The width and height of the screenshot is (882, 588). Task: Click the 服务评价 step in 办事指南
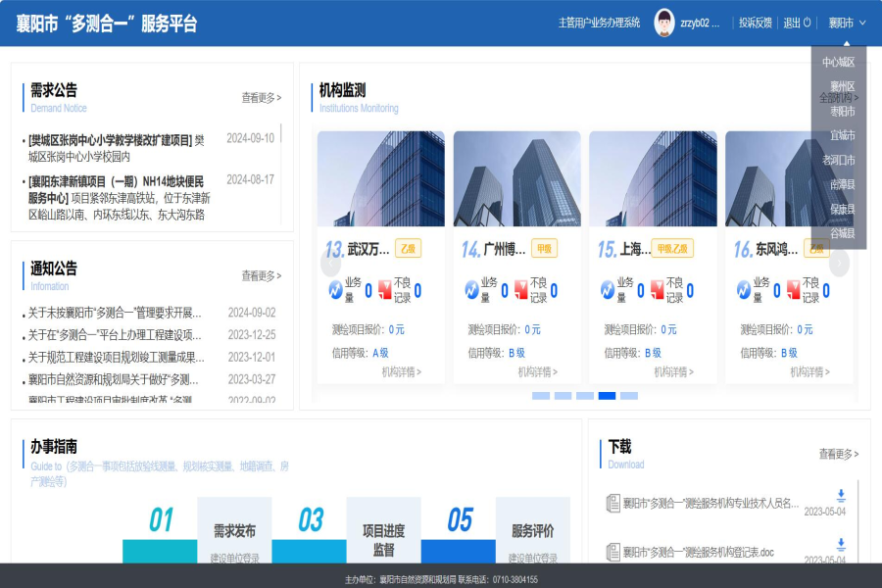point(533,531)
